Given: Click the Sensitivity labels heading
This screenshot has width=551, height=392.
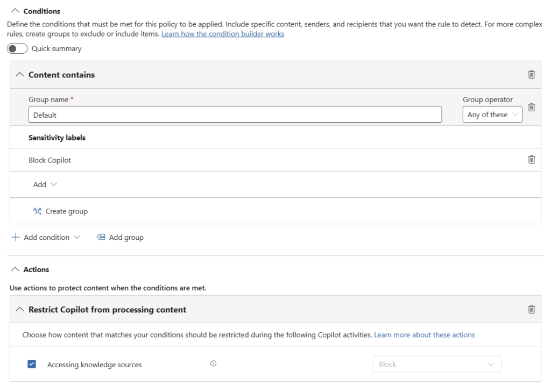Looking at the screenshot, I should 57,138.
